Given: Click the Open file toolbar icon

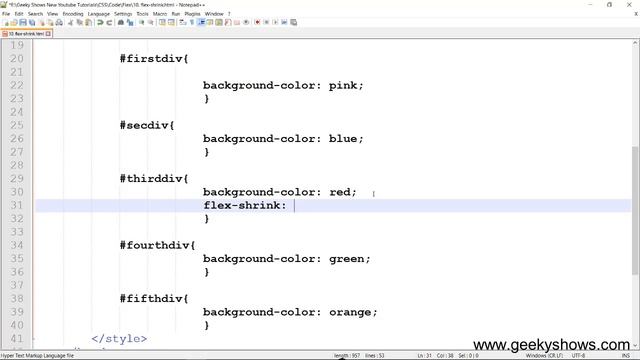Looking at the screenshot, I should [x=14, y=22].
